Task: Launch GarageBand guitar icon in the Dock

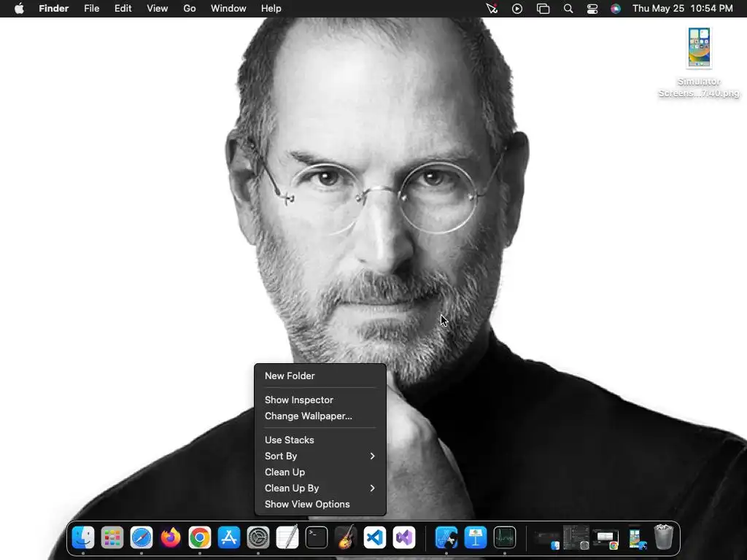Action: (346, 537)
